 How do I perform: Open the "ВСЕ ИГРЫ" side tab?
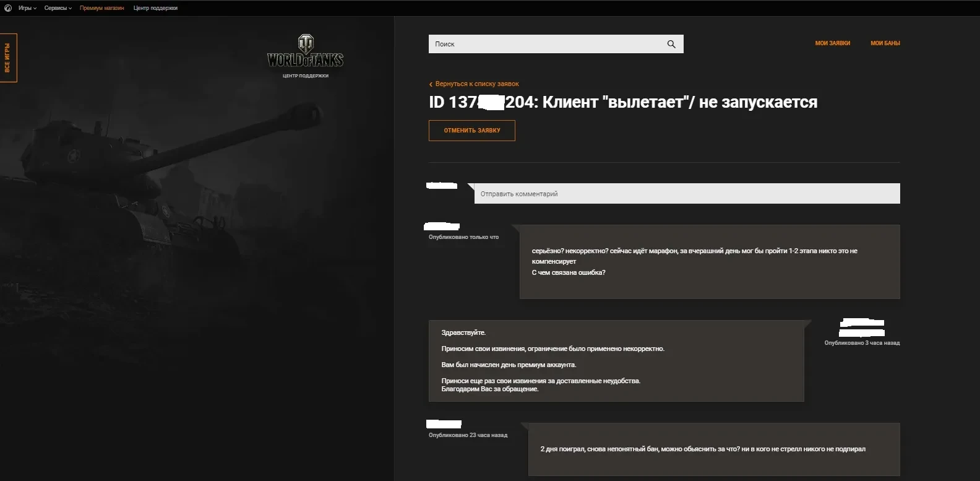tap(8, 58)
